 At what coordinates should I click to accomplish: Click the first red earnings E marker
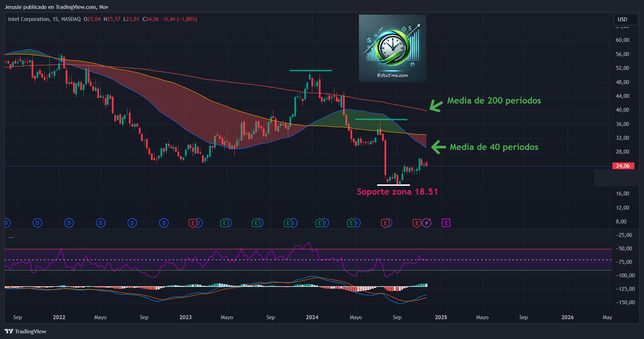click(193, 223)
